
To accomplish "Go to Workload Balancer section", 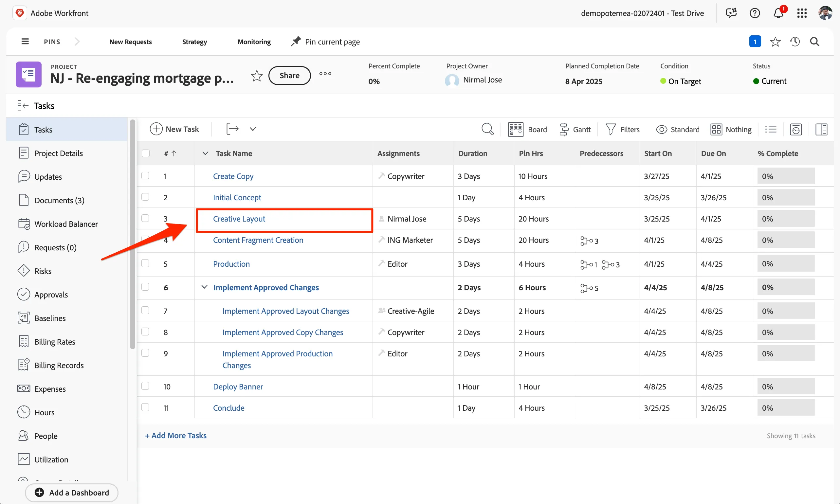I will pyautogui.click(x=66, y=224).
